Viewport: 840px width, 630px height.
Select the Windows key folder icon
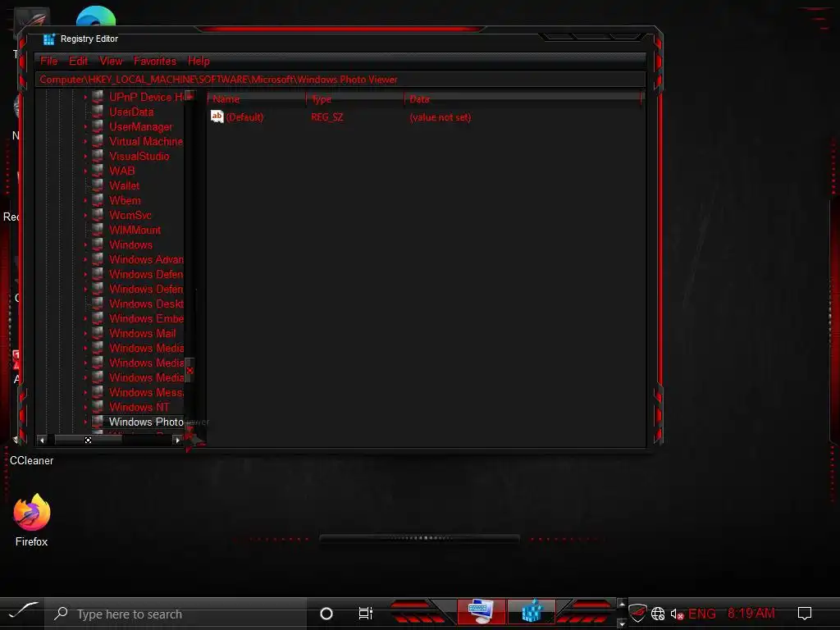98,244
